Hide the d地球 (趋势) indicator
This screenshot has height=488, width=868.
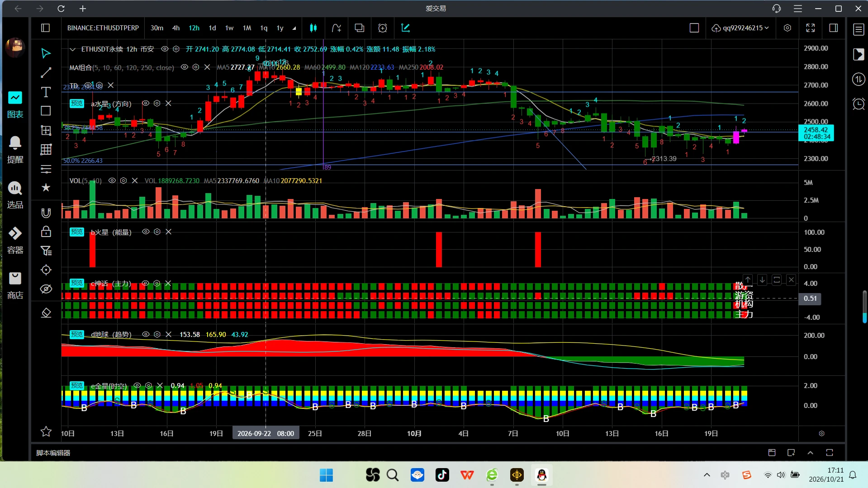(146, 334)
